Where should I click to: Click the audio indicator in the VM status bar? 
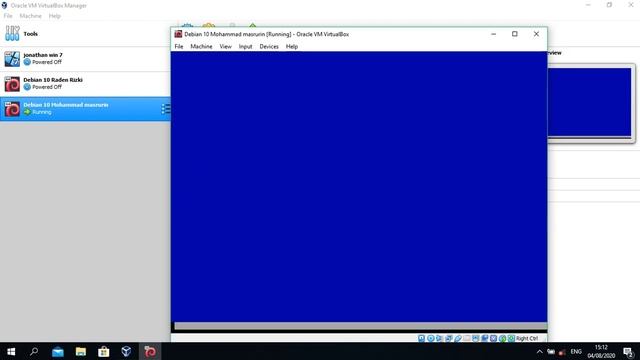click(x=439, y=338)
